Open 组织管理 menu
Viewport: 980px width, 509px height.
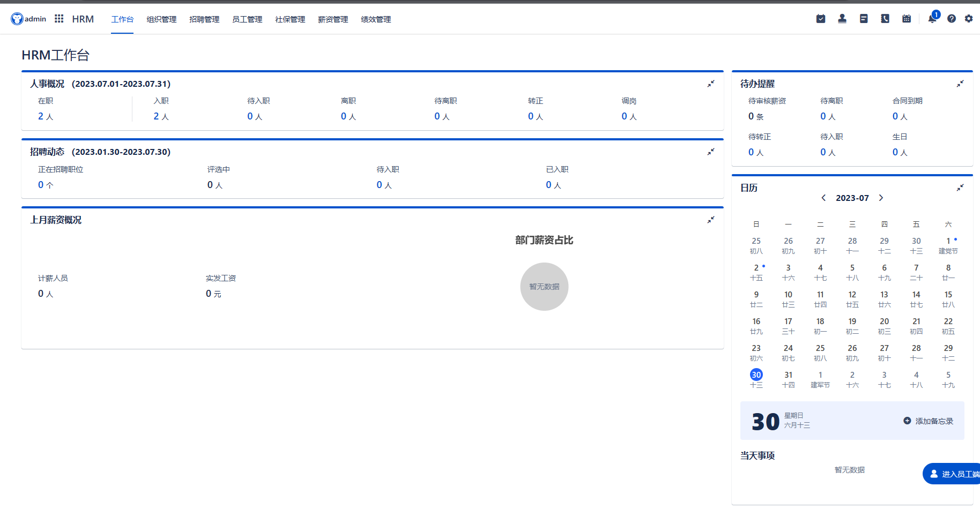(x=161, y=19)
